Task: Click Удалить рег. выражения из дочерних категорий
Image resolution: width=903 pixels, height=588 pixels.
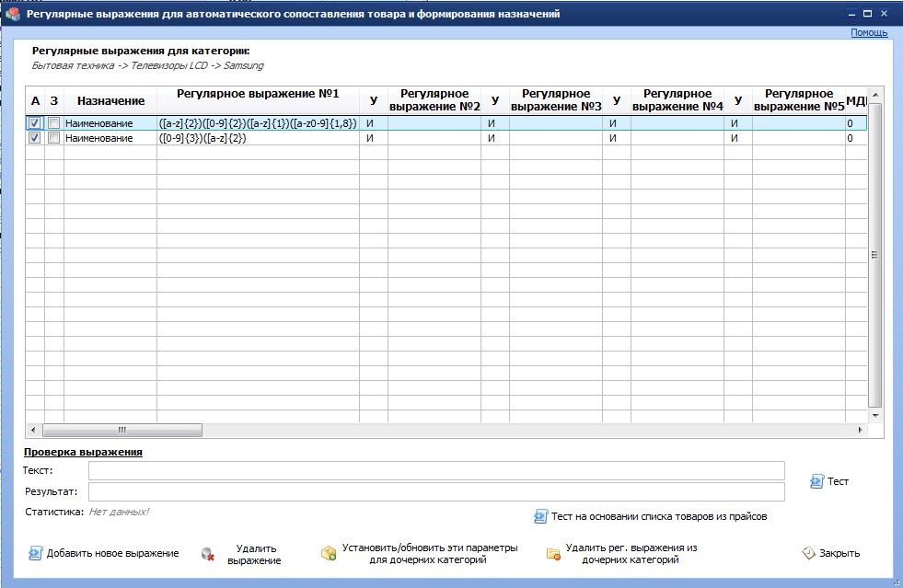Action: click(631, 553)
